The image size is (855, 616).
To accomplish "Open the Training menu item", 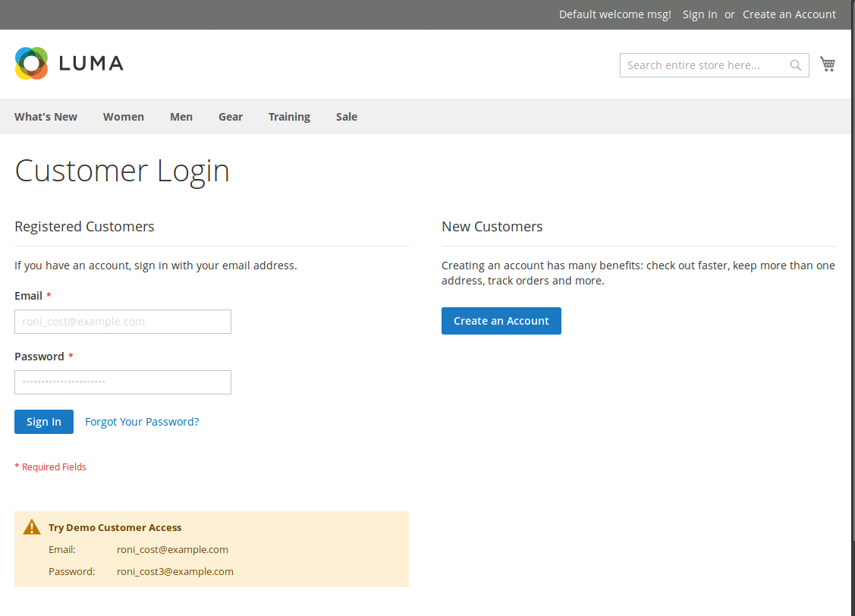I will (x=289, y=117).
